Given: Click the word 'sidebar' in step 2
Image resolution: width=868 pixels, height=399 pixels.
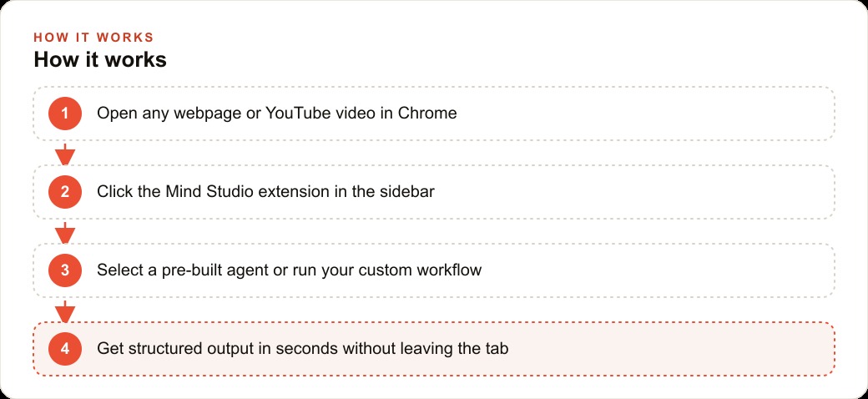Looking at the screenshot, I should pyautogui.click(x=407, y=192).
